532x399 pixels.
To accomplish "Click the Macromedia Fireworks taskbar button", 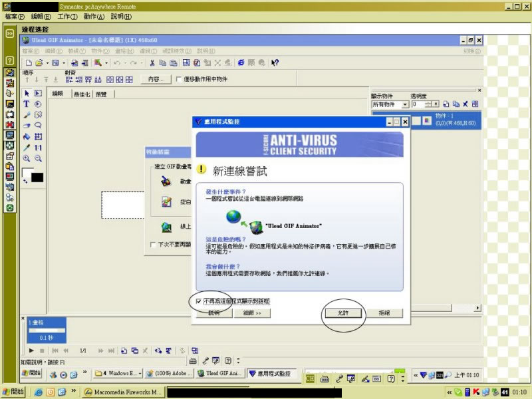I will (x=124, y=392).
